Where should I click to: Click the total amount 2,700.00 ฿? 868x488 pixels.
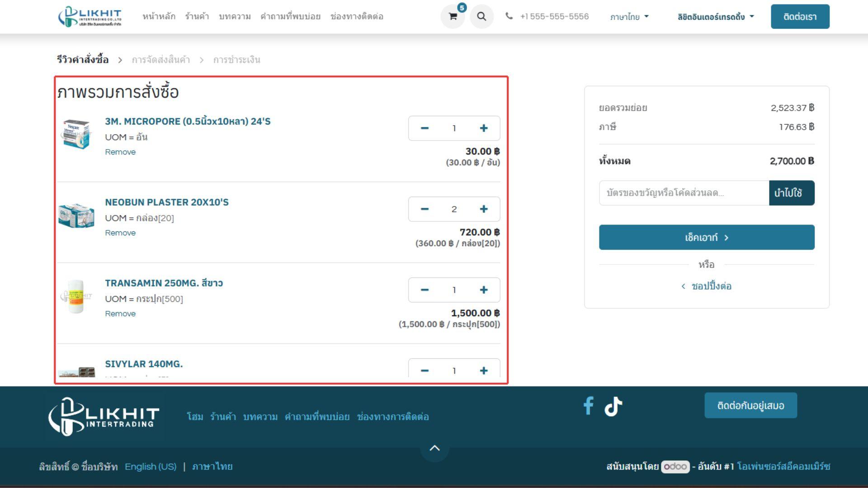point(792,161)
